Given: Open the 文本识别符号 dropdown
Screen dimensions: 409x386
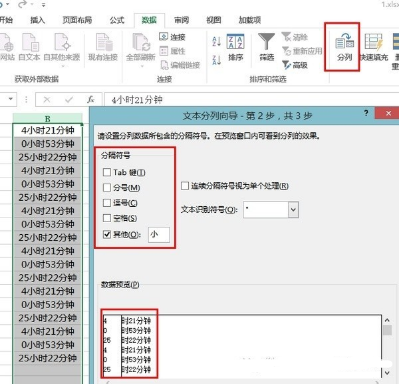Looking at the screenshot, I should (x=293, y=210).
